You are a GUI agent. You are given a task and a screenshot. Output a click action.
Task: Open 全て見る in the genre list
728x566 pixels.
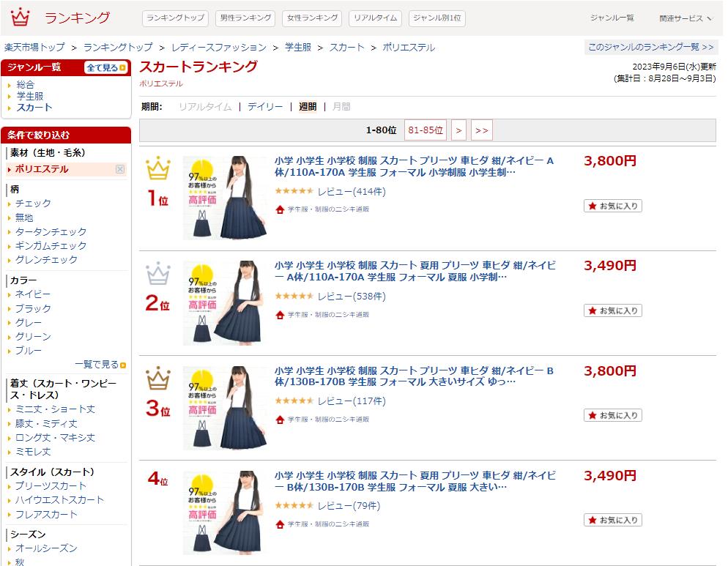(x=105, y=68)
